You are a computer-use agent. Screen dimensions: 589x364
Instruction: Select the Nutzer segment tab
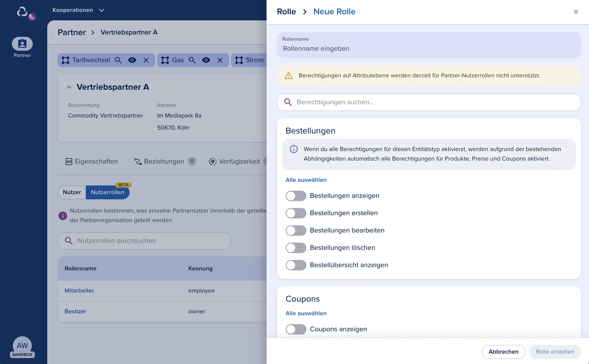72,192
